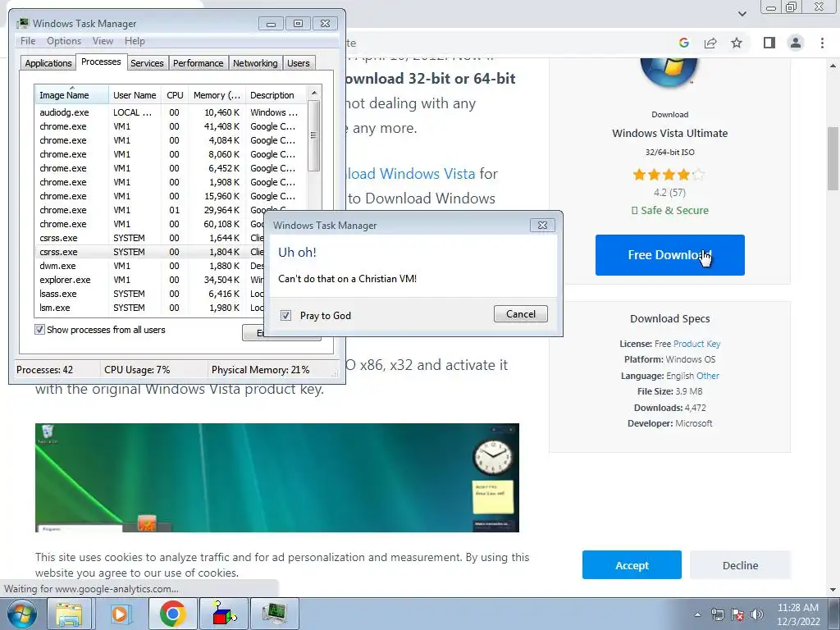
Task: Uncheck Show processes from all users
Action: (39, 330)
